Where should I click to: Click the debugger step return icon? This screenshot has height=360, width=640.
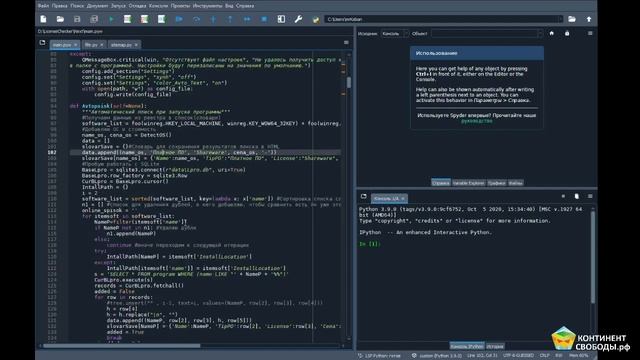230,19
